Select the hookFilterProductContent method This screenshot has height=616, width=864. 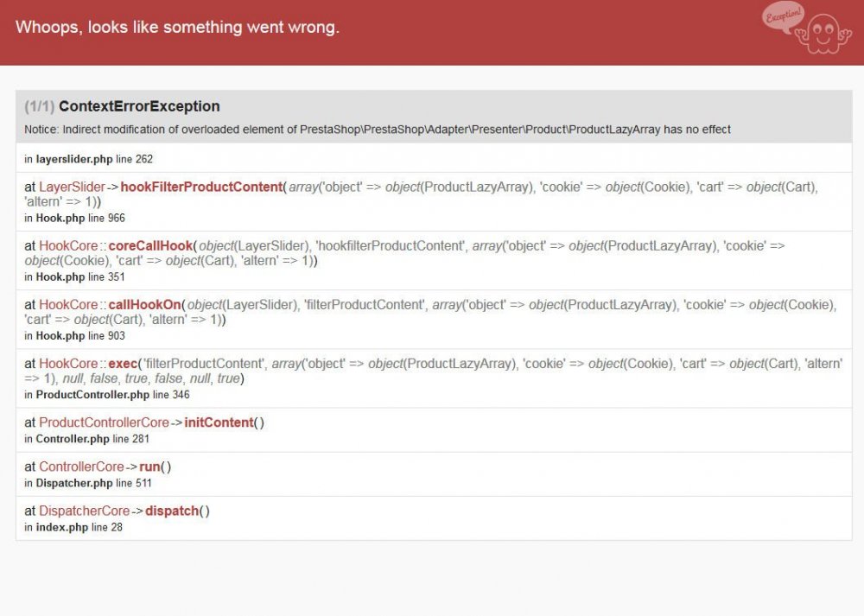coord(201,187)
